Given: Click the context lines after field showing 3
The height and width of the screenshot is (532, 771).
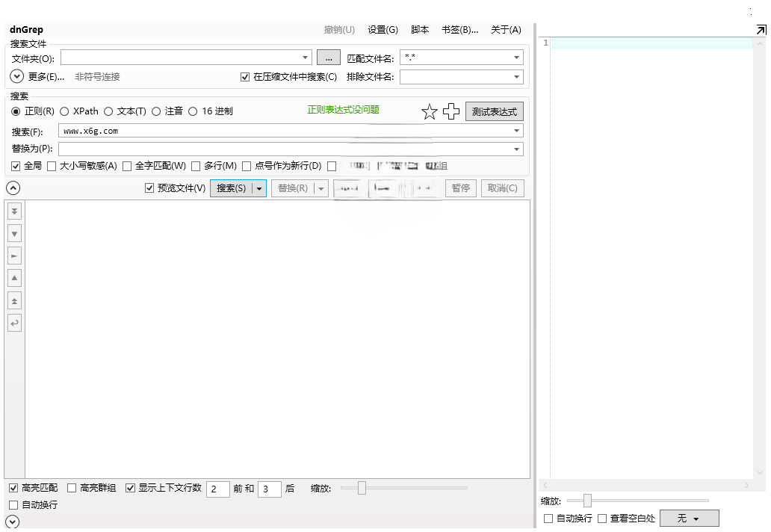Looking at the screenshot, I should pyautogui.click(x=270, y=489).
